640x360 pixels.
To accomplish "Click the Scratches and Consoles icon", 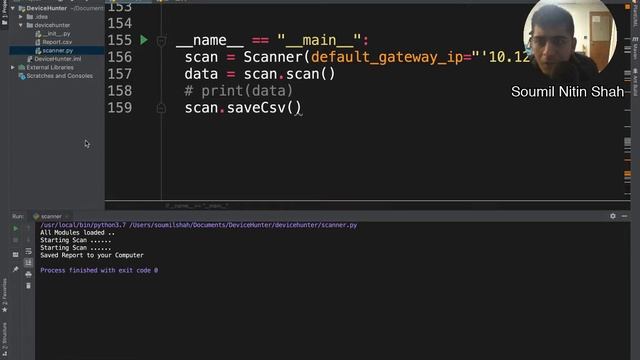I will click(x=22, y=76).
